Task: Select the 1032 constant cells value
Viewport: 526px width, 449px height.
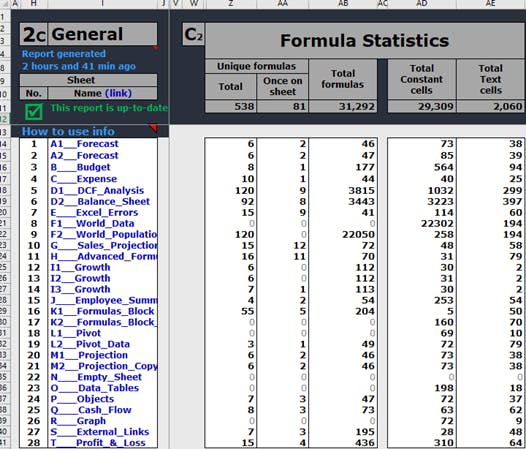Action: pyautogui.click(x=422, y=191)
